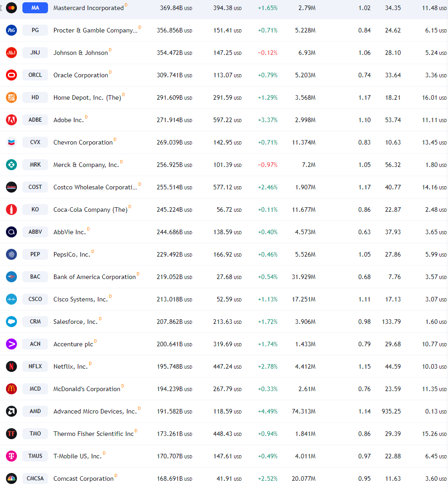The width and height of the screenshot is (448, 489).
Task: Click the 5.228M Procter & Gamble volume
Action: (305, 30)
